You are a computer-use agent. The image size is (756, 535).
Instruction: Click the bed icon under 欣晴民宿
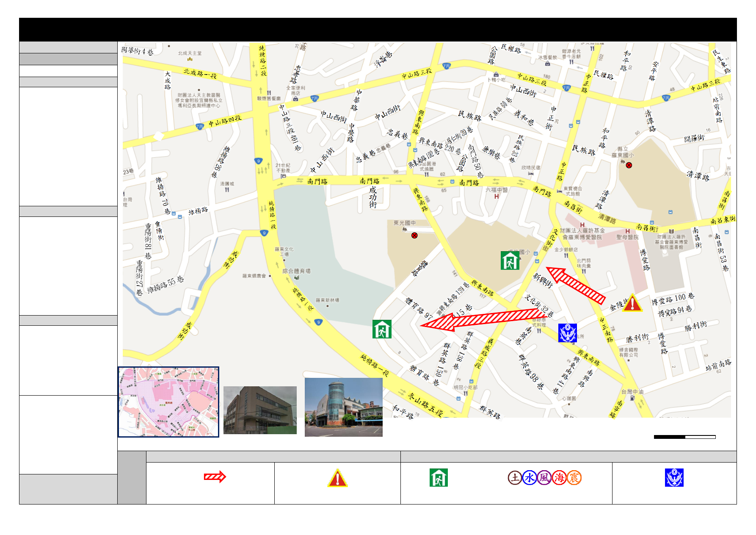pos(530,174)
